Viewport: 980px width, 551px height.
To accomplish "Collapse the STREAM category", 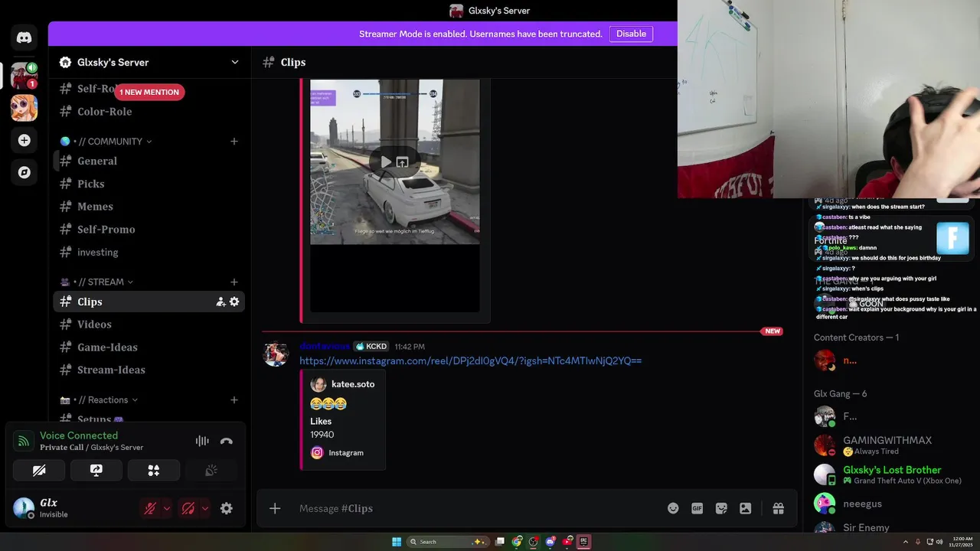I will [97, 282].
